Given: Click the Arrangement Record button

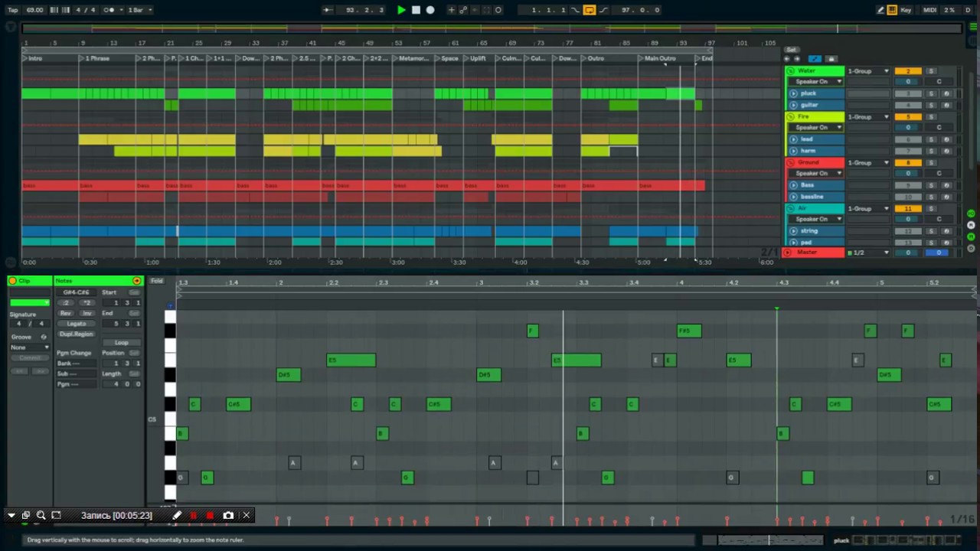Looking at the screenshot, I should [430, 10].
